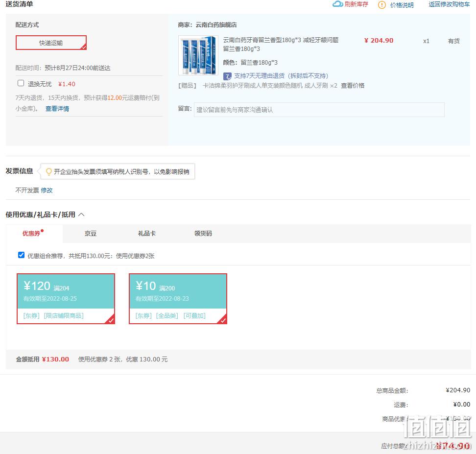The height and width of the screenshot is (454, 476).
Task: Click 金额抵用 ¥130.00 amount
Action: pos(55,359)
